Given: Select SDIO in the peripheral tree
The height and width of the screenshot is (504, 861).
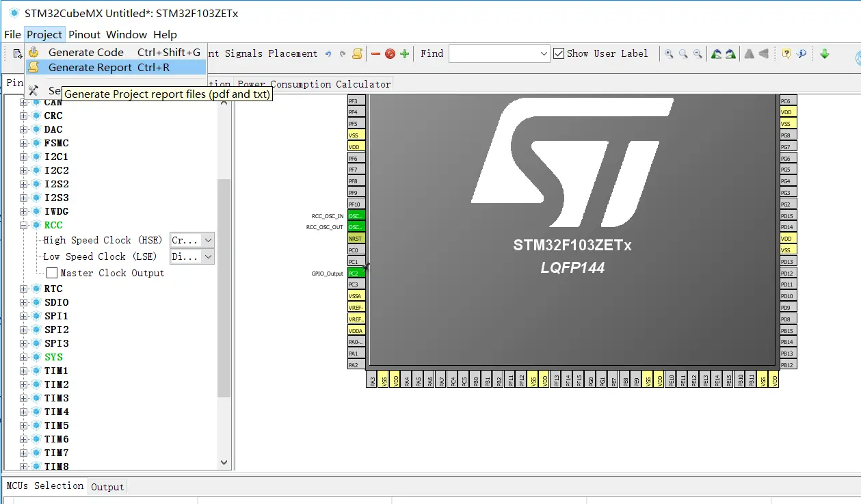Looking at the screenshot, I should coord(56,302).
